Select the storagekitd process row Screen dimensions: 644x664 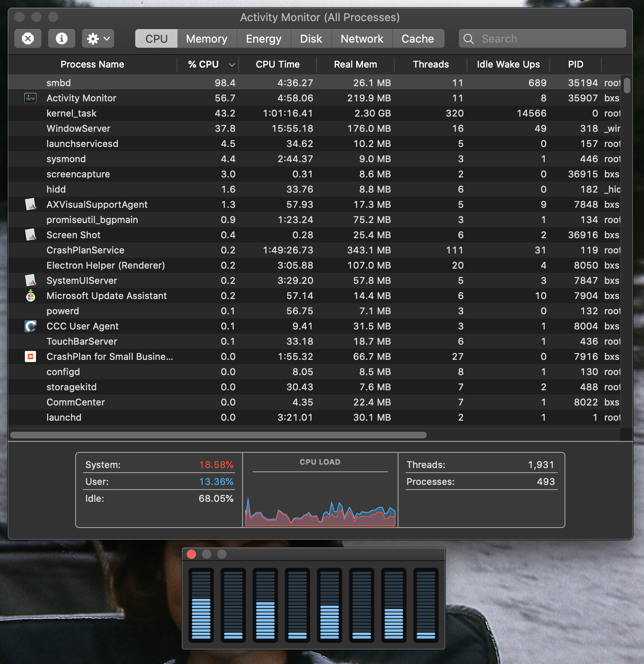pos(314,387)
